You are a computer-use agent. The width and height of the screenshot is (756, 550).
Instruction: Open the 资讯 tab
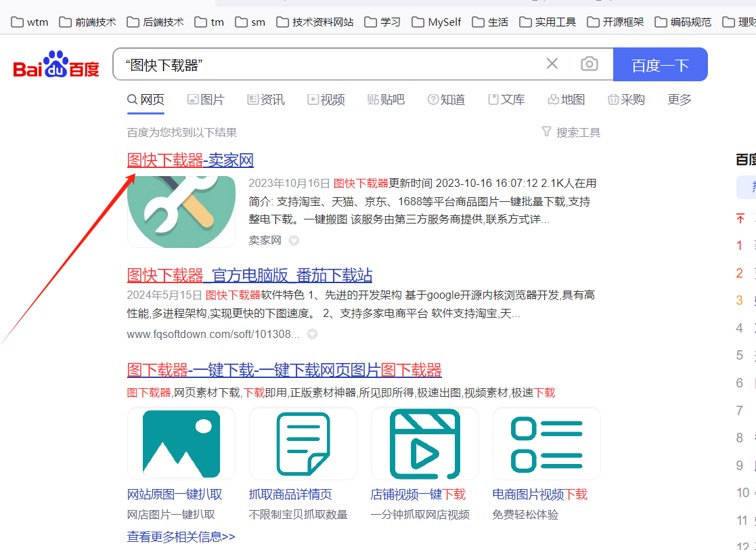266,100
